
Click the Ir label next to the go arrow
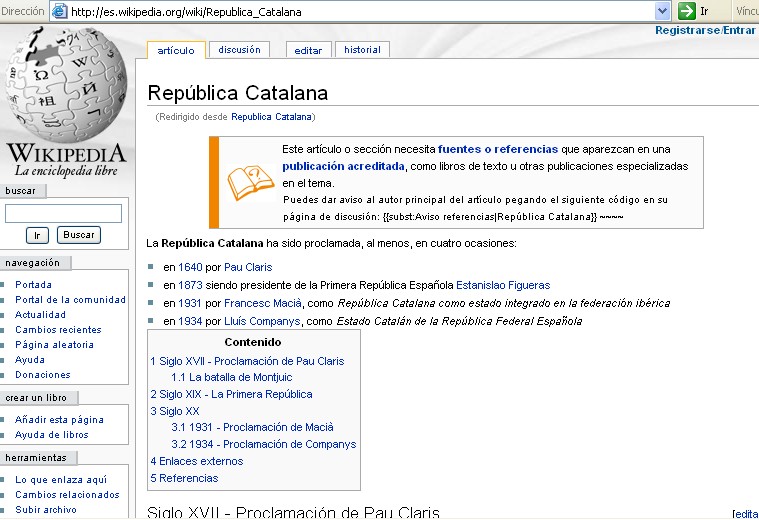coord(704,11)
